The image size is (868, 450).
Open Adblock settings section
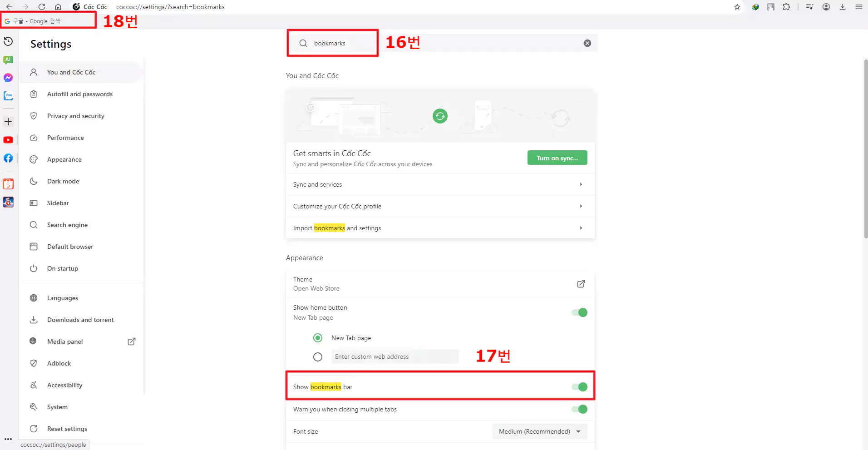[x=82, y=363]
